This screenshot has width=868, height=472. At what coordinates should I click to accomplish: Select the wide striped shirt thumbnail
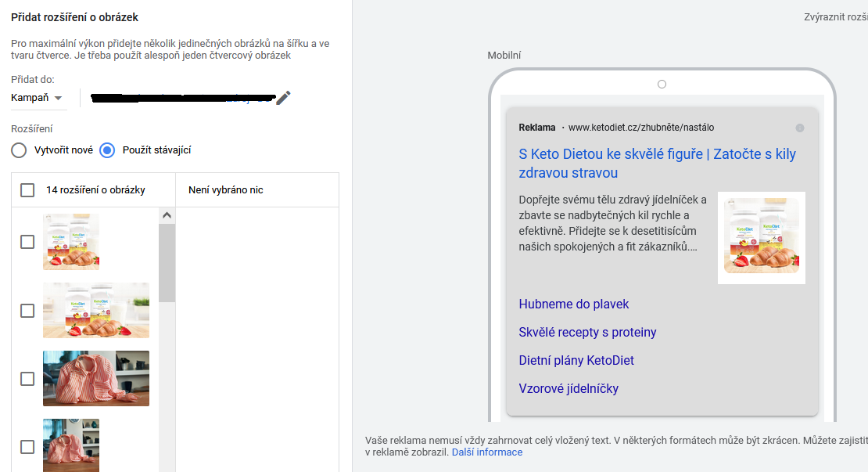(x=96, y=378)
